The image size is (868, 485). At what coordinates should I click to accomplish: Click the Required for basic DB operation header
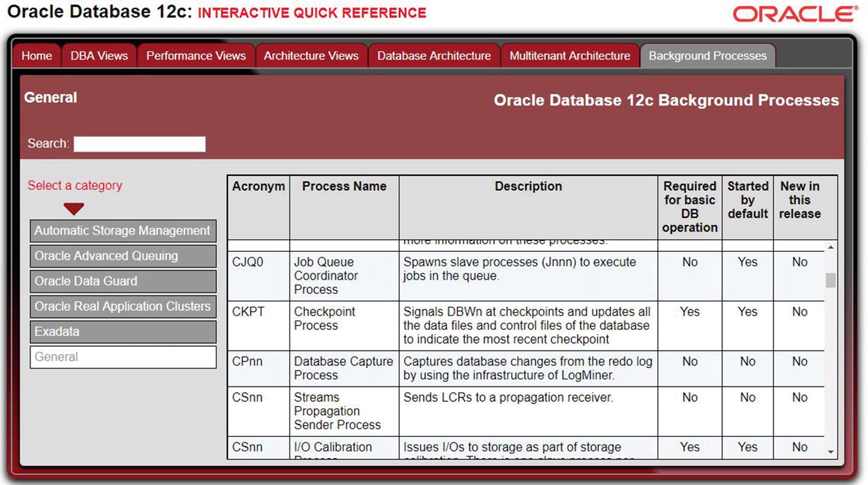click(690, 208)
